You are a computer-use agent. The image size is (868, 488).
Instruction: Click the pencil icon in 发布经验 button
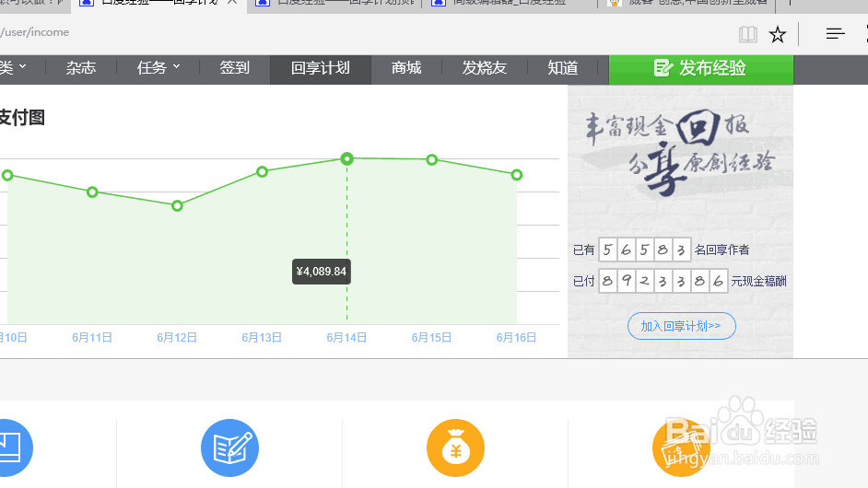663,68
